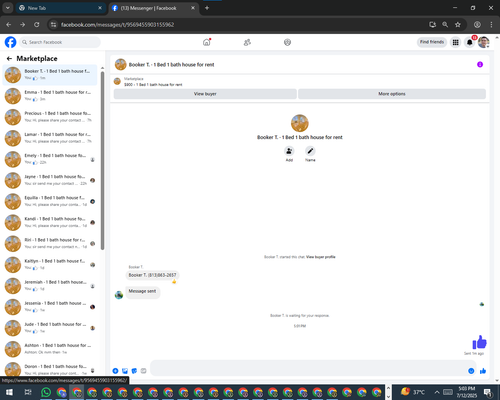
Task: Open the Ashton conversation
Action: pyautogui.click(x=50, y=349)
